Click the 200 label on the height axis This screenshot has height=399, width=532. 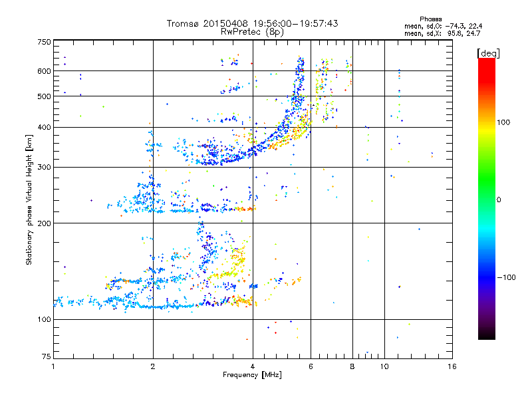pos(44,223)
